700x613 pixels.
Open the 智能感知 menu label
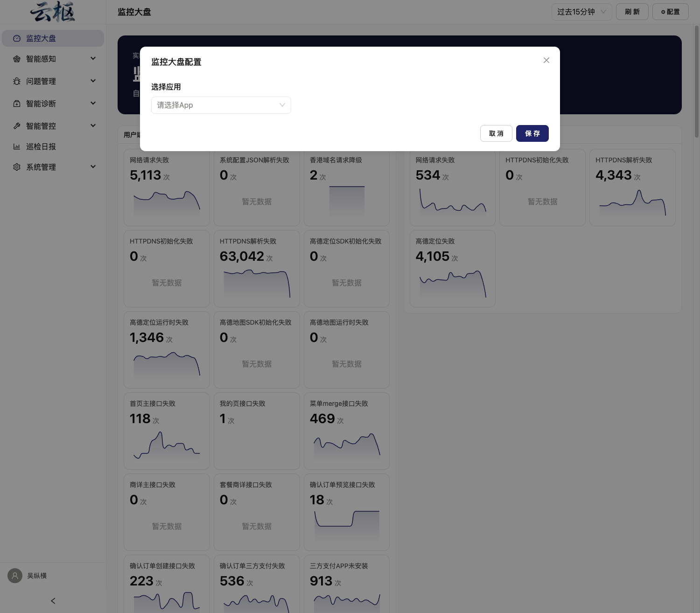[x=41, y=59]
